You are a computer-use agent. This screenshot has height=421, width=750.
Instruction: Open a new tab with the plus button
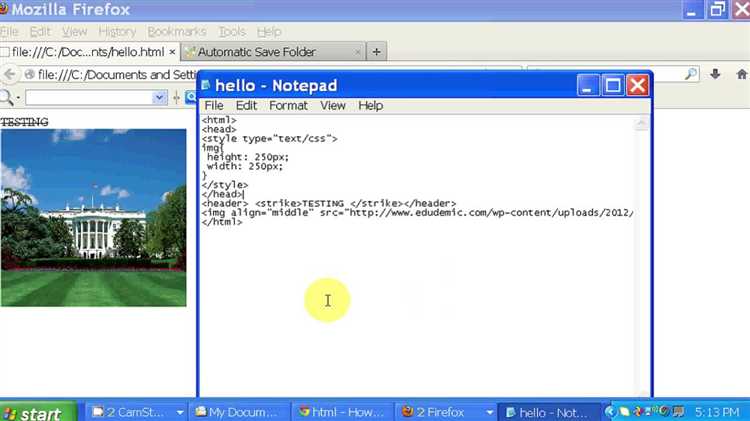(x=376, y=51)
